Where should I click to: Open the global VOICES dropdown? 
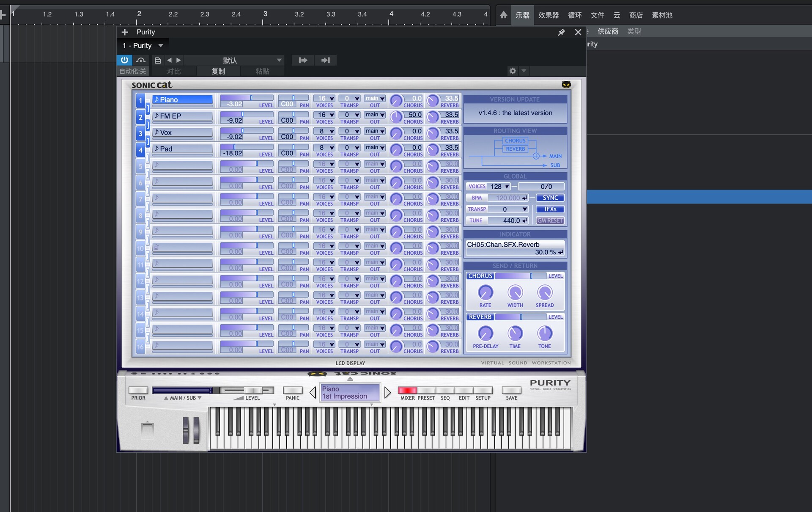[x=499, y=187]
